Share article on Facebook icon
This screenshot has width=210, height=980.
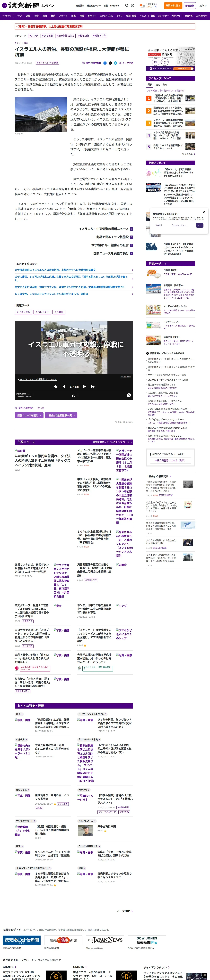(105, 63)
